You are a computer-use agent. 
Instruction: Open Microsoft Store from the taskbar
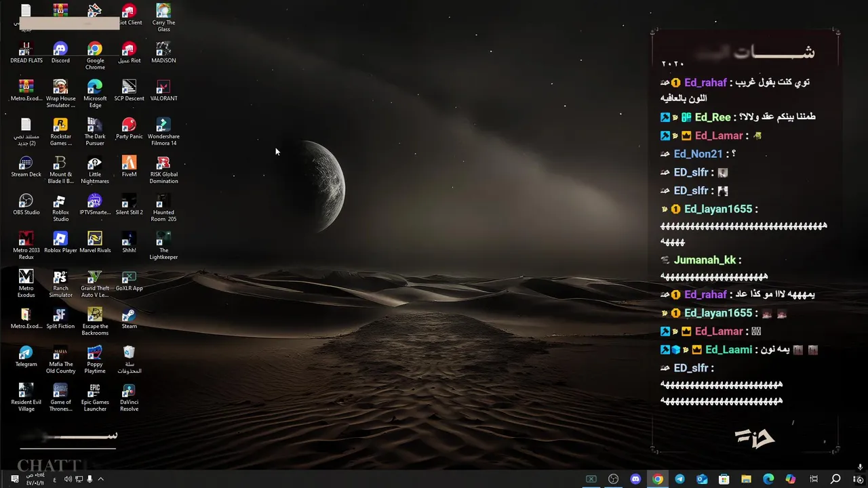[724, 479]
